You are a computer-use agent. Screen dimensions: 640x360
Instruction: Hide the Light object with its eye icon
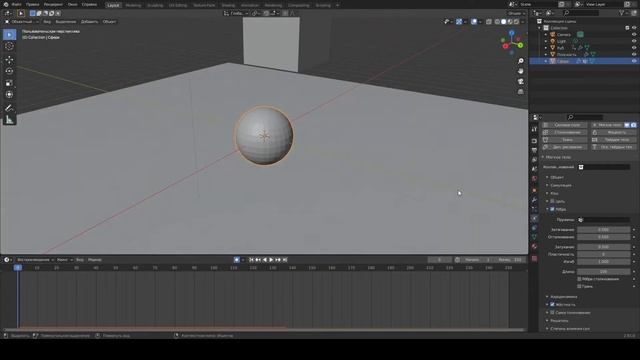coord(634,41)
